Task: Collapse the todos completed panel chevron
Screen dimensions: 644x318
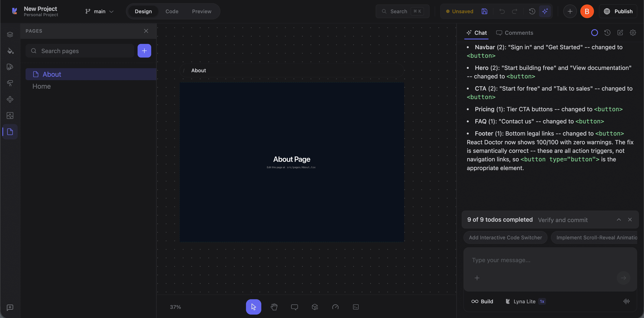Action: tap(619, 219)
